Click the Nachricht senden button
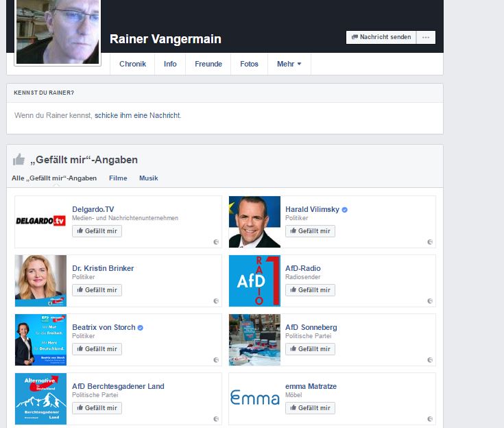The height and width of the screenshot is (428, 504). tap(381, 37)
